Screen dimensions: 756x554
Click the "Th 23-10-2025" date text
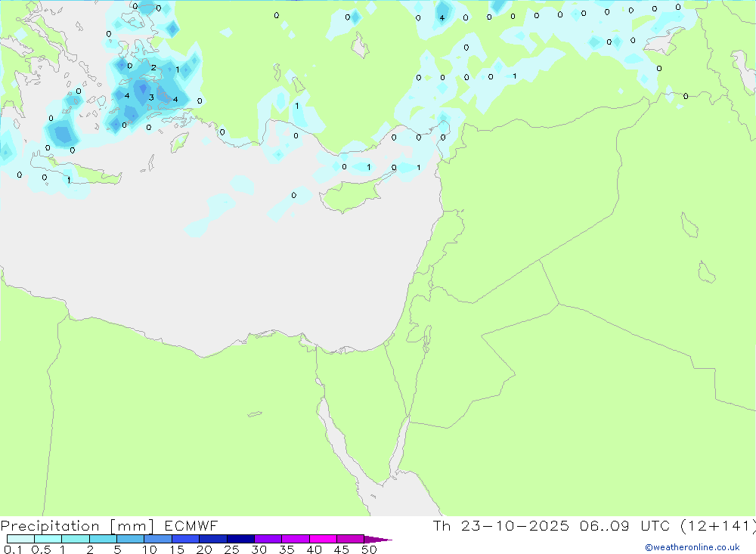(500, 526)
